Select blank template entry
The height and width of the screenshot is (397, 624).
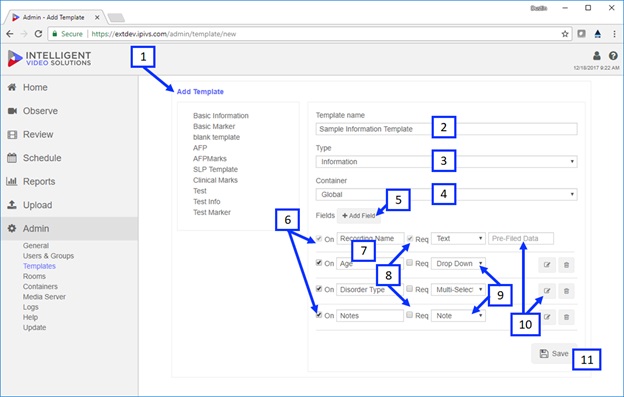216,137
